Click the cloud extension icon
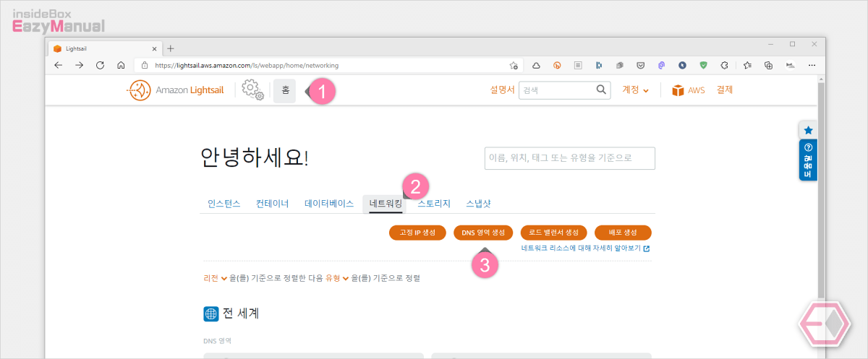Screen dimensions: 868x359 (536, 65)
